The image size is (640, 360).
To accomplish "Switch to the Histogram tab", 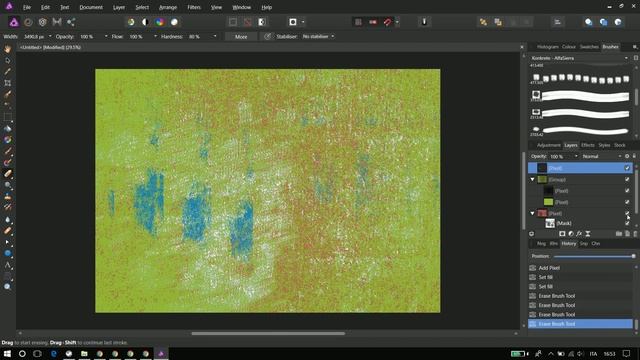I will (x=547, y=47).
